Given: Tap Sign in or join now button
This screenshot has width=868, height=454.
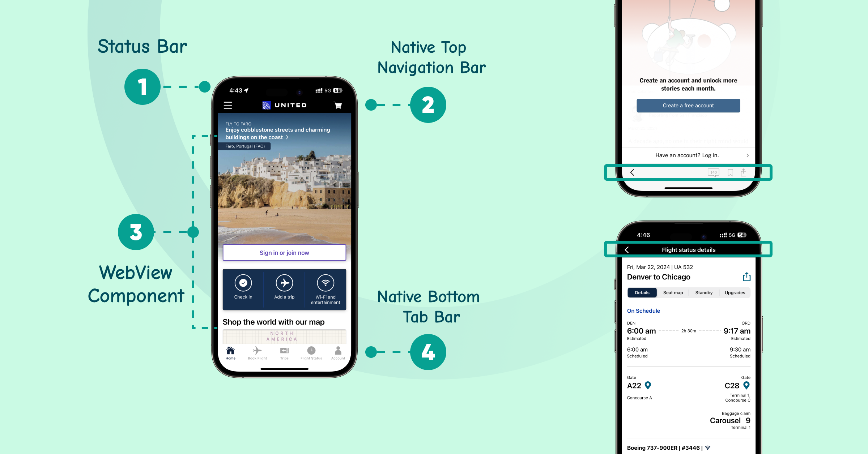Looking at the screenshot, I should pos(285,251).
